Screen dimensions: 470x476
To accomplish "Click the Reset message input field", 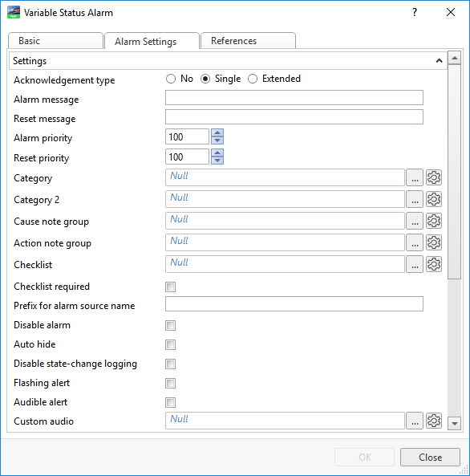I will 294,117.
